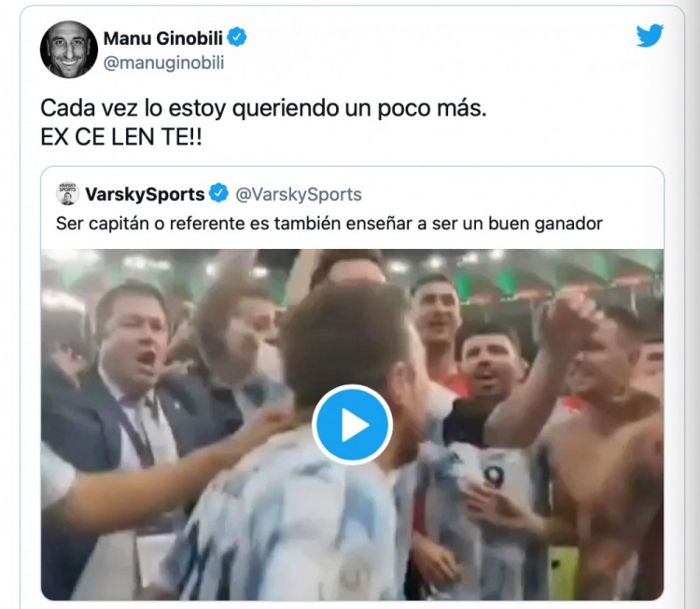Open the Manu Ginobili display name
This screenshot has height=609, width=700.
163,38
